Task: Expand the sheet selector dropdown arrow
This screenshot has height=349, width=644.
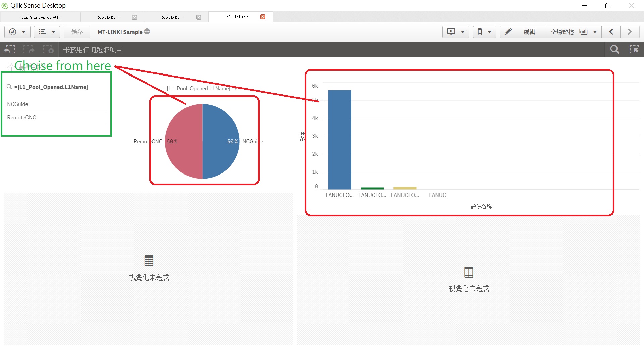Action: (x=595, y=32)
